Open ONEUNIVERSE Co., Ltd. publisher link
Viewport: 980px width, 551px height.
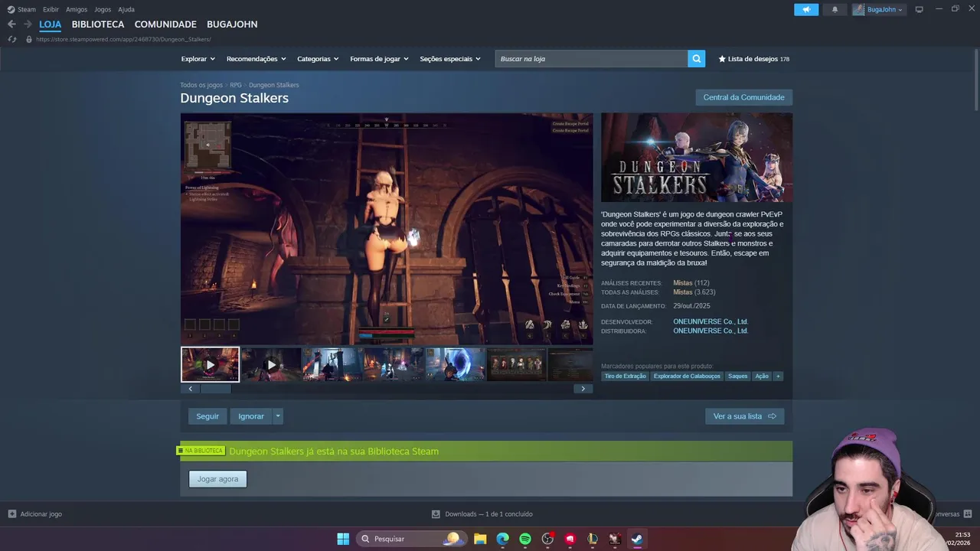coord(710,331)
